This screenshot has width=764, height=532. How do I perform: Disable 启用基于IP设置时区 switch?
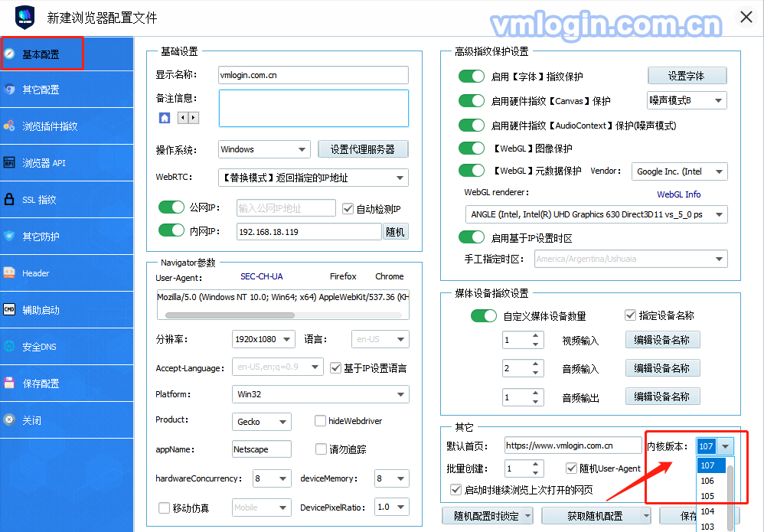pos(471,237)
